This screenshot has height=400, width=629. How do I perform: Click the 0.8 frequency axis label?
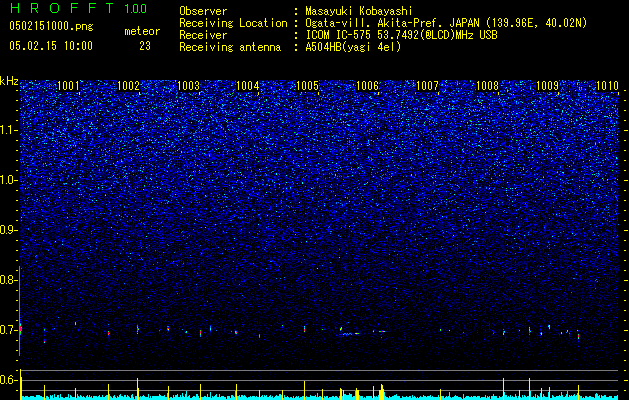[7, 280]
